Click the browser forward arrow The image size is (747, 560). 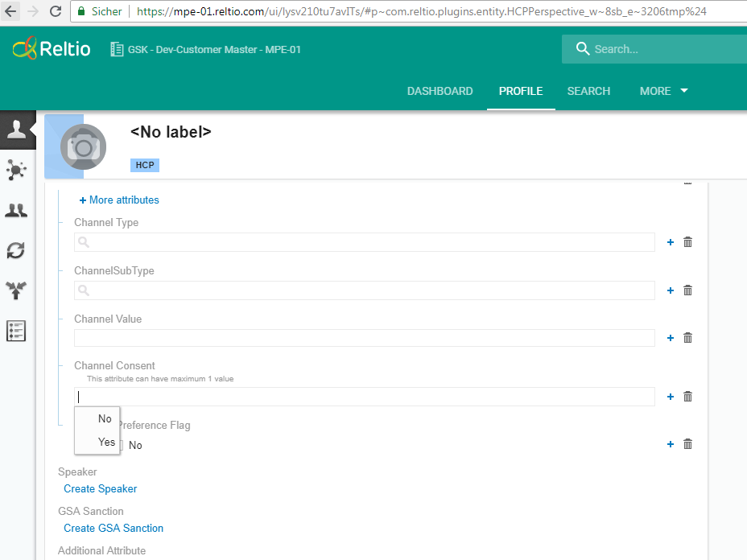[x=33, y=11]
